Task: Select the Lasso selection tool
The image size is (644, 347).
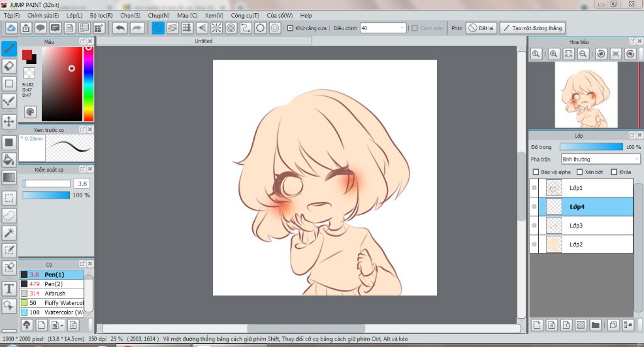Action: (x=9, y=215)
